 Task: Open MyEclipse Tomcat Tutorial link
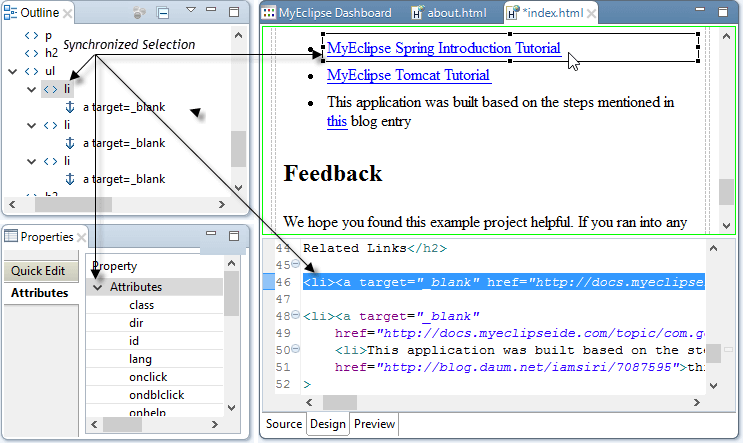(x=408, y=75)
